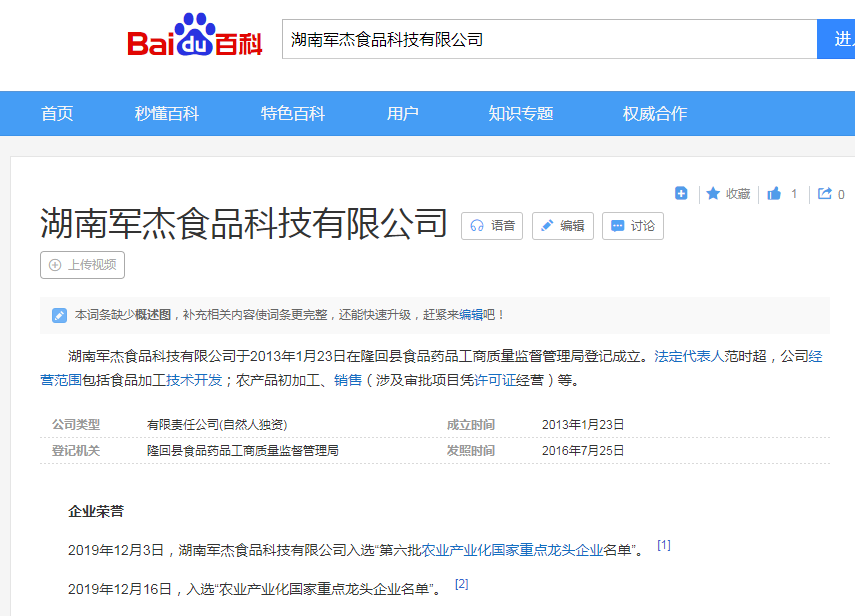This screenshot has height=616, width=855.
Task: Click the share count 0
Action: pyautogui.click(x=841, y=195)
